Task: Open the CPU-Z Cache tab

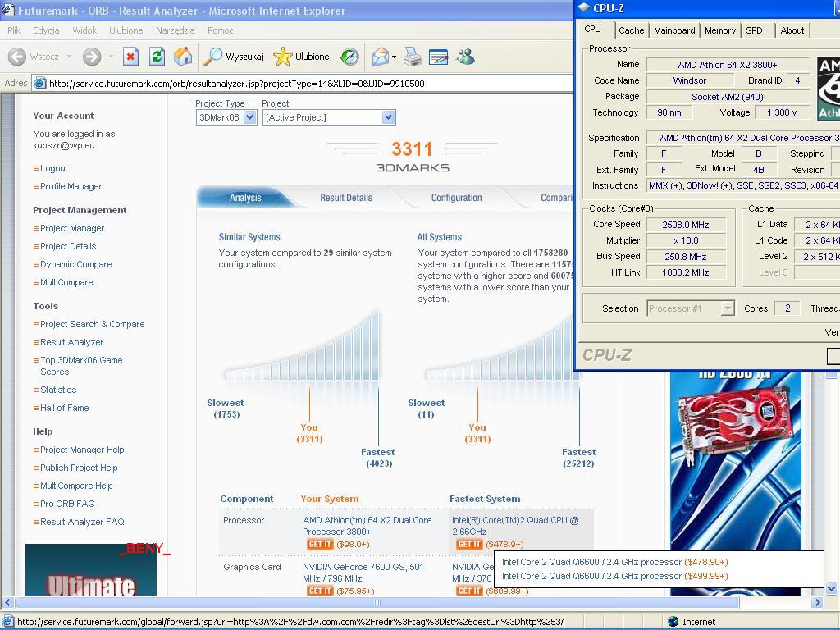Action: [x=631, y=30]
